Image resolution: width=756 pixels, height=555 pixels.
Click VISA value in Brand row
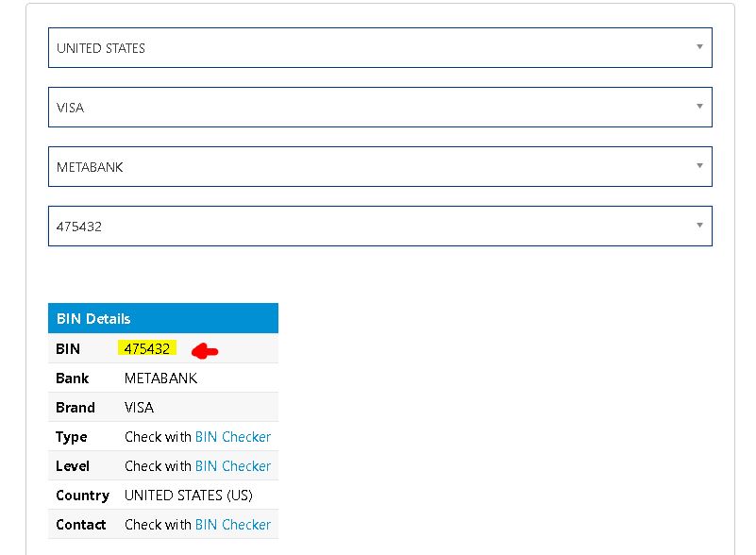139,408
